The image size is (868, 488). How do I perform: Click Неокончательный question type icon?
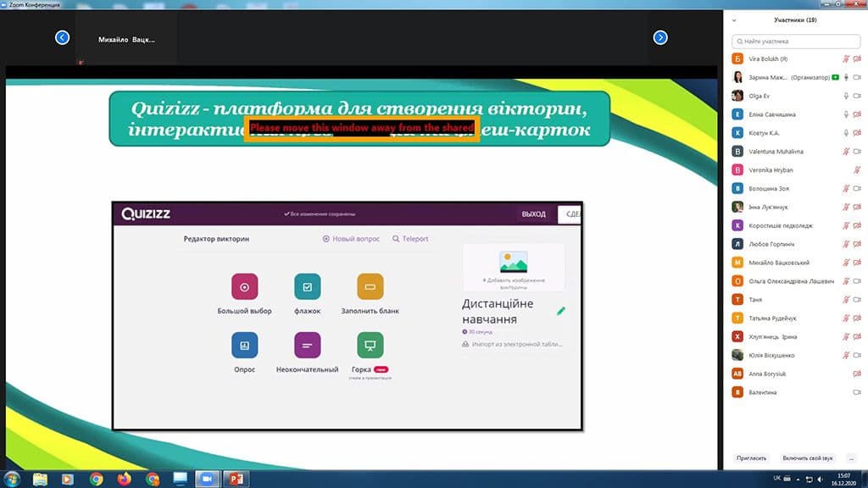(307, 346)
